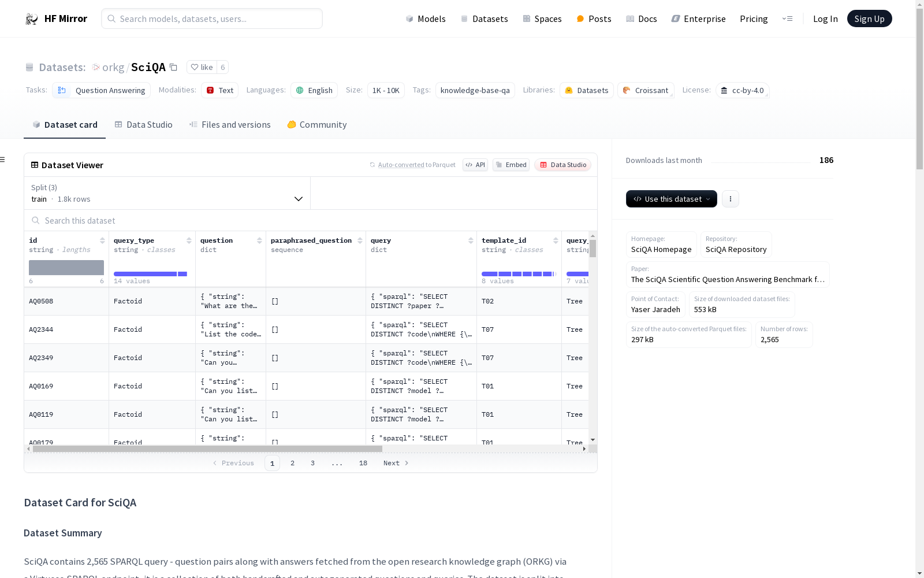Sort by the paraphrased_question column
924x578 pixels.
[360, 240]
